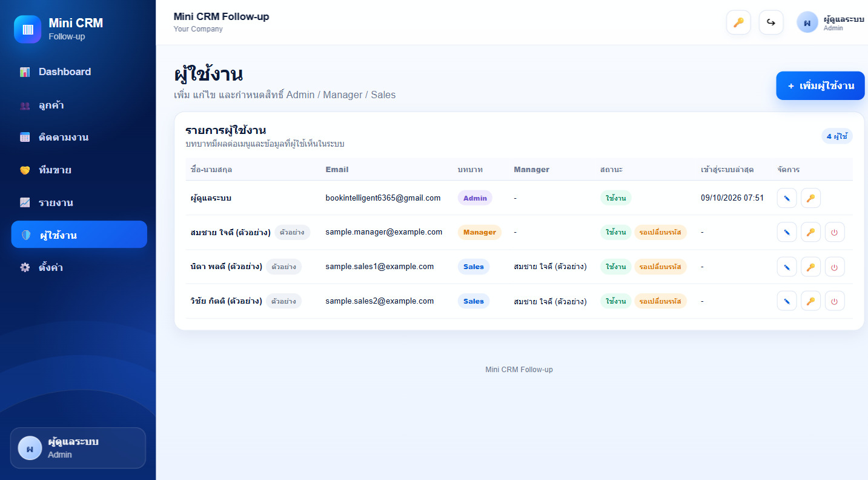Navigate to รายงาน in the sidebar
868x480 pixels.
79,202
